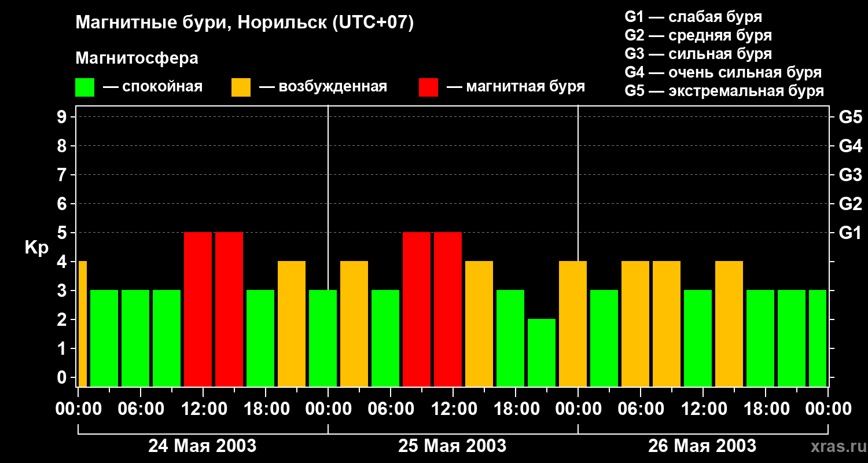Click the '18:00' time label for 25 Мая
This screenshot has height=463, width=868.
click(x=516, y=409)
